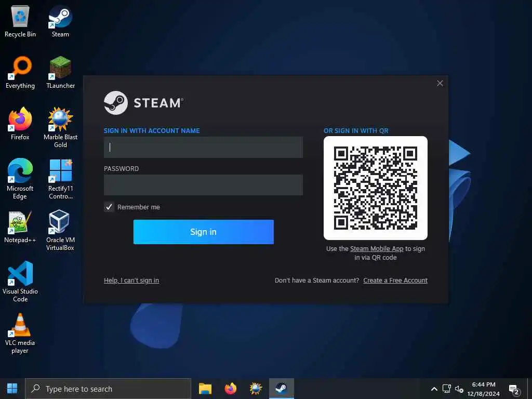Select the Visual Studio Code shortcut
Screen dimensions: 532x399
20,282
